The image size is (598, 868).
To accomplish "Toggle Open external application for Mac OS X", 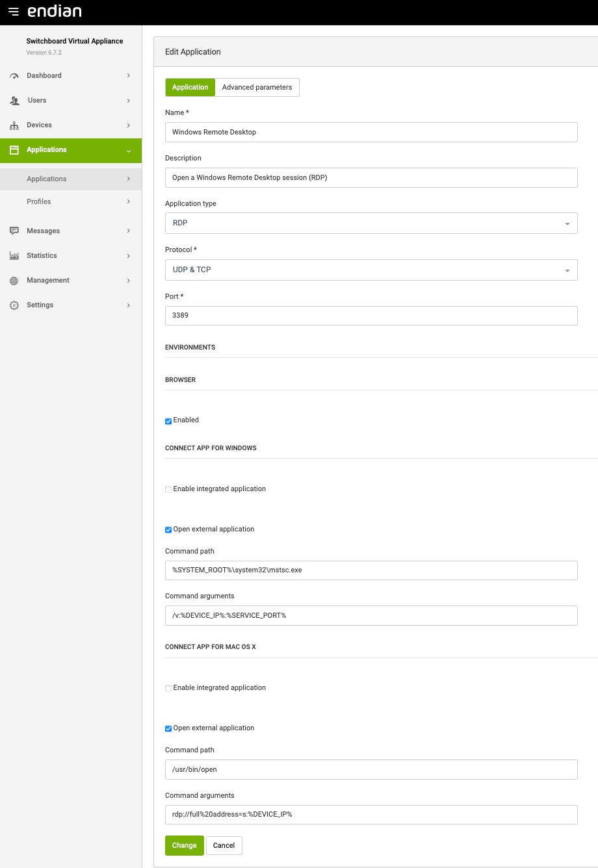I will [168, 729].
